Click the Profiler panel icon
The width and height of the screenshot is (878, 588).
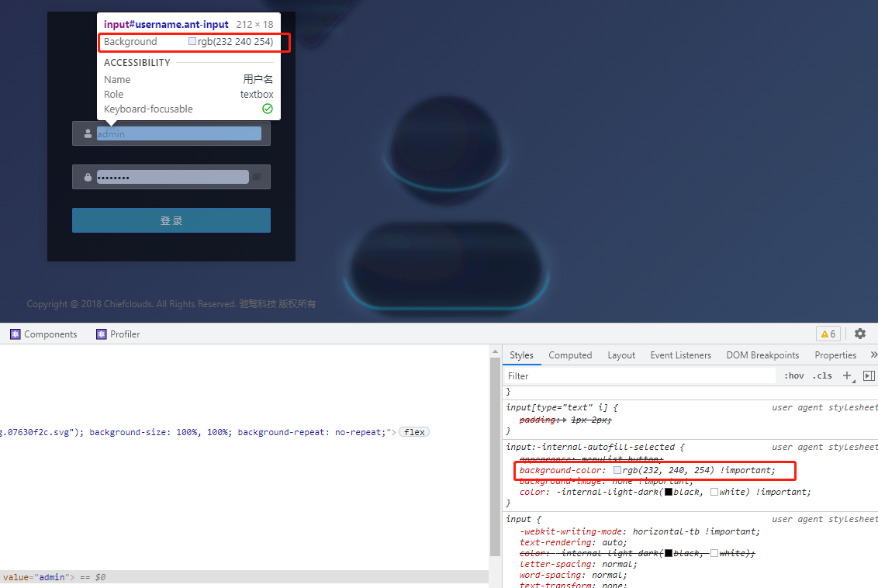click(x=100, y=334)
